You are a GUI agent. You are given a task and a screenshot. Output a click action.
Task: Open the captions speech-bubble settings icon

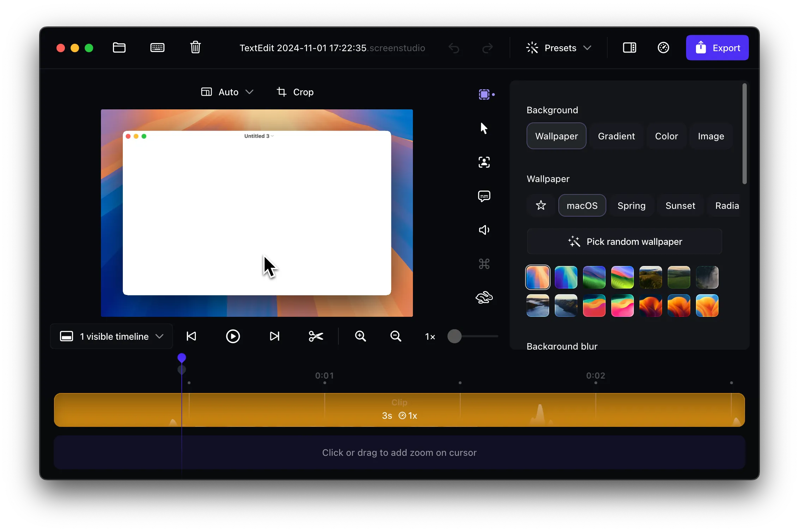[484, 196]
